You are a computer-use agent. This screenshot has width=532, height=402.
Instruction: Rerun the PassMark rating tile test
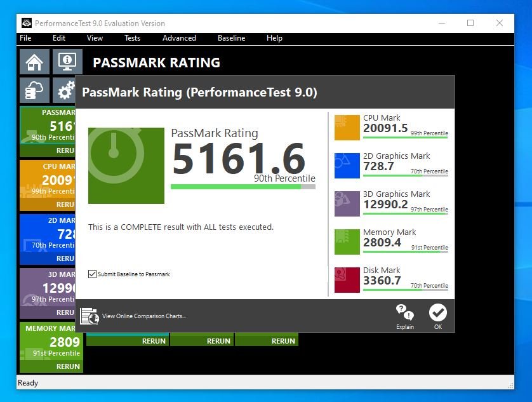click(48, 151)
